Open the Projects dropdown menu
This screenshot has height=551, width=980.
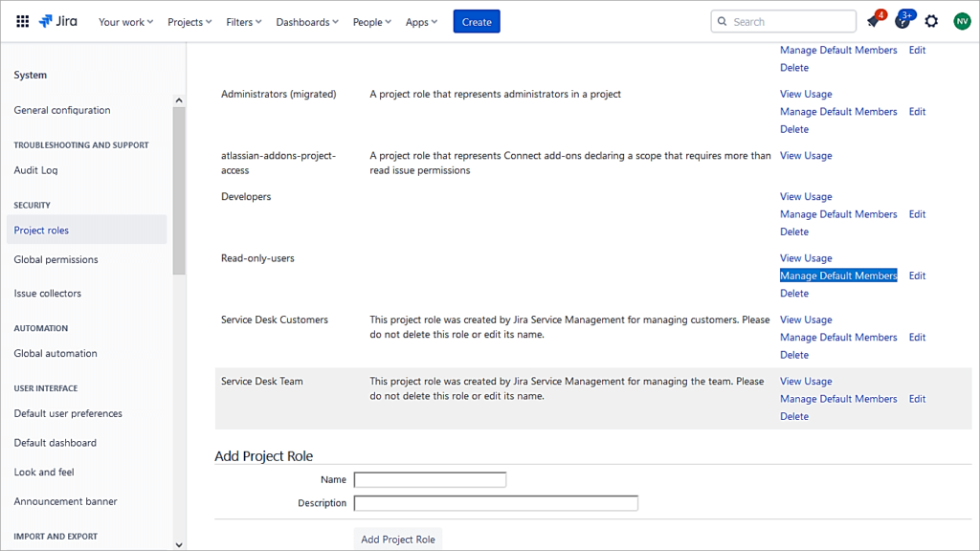point(186,21)
